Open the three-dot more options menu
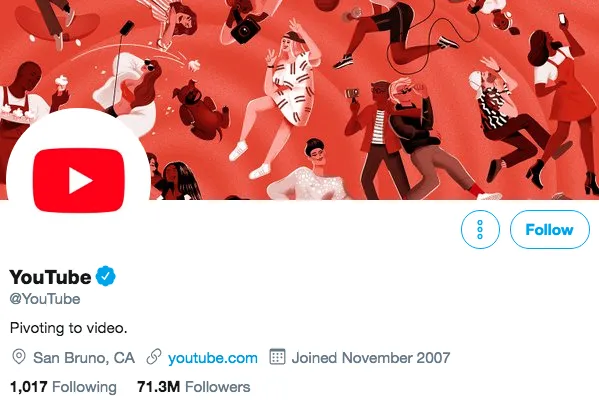 480,230
